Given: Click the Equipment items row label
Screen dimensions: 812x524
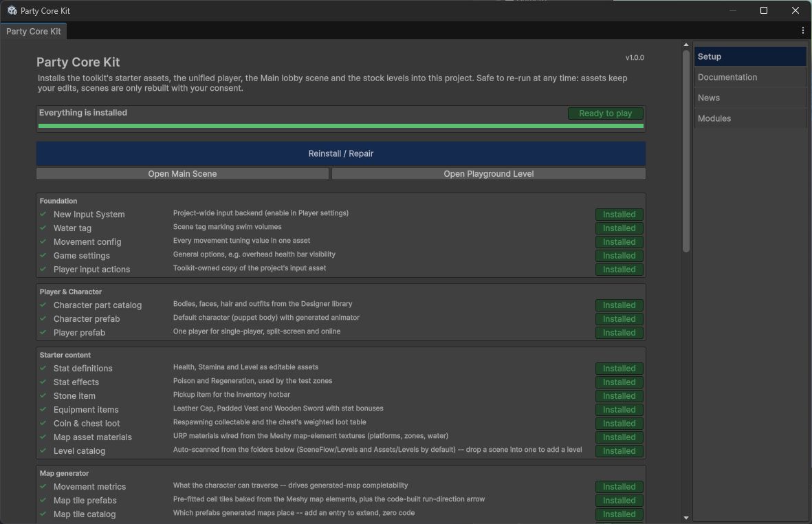Looking at the screenshot, I should (86, 410).
